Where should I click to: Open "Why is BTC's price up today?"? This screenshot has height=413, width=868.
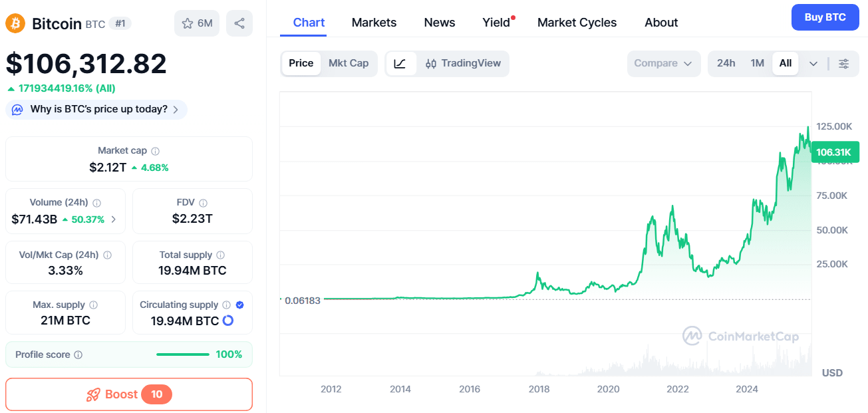pyautogui.click(x=96, y=110)
